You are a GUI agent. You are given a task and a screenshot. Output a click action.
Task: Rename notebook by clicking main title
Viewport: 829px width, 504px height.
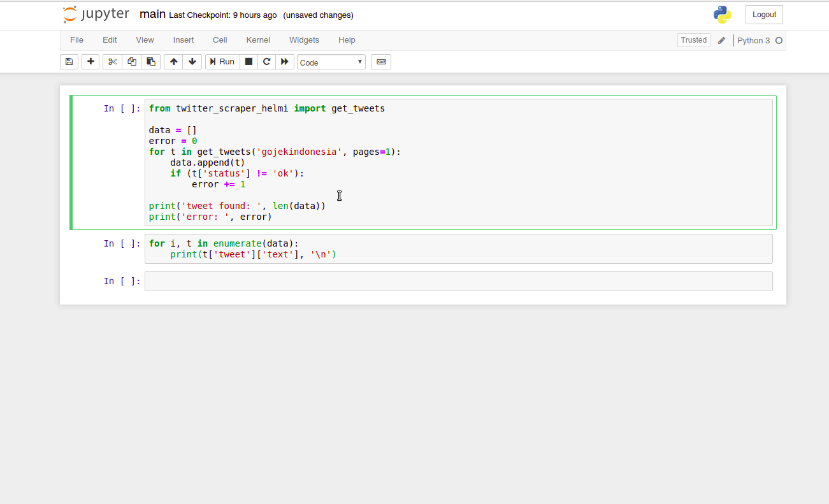(x=152, y=14)
